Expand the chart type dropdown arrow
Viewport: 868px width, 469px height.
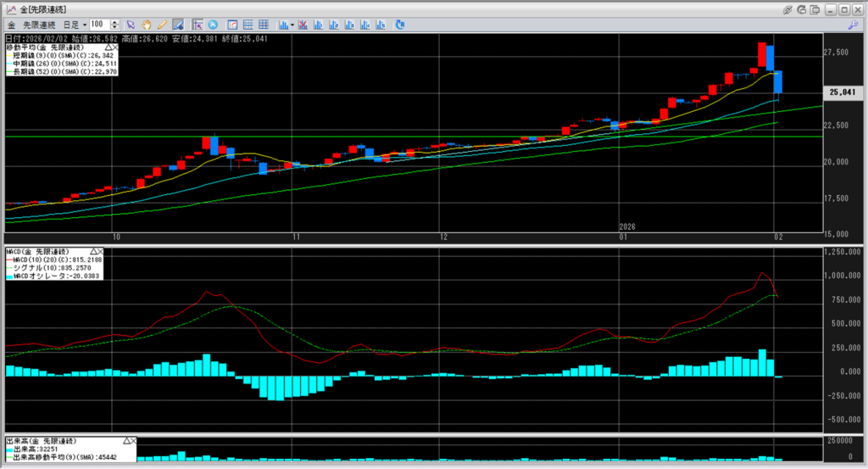(x=292, y=25)
